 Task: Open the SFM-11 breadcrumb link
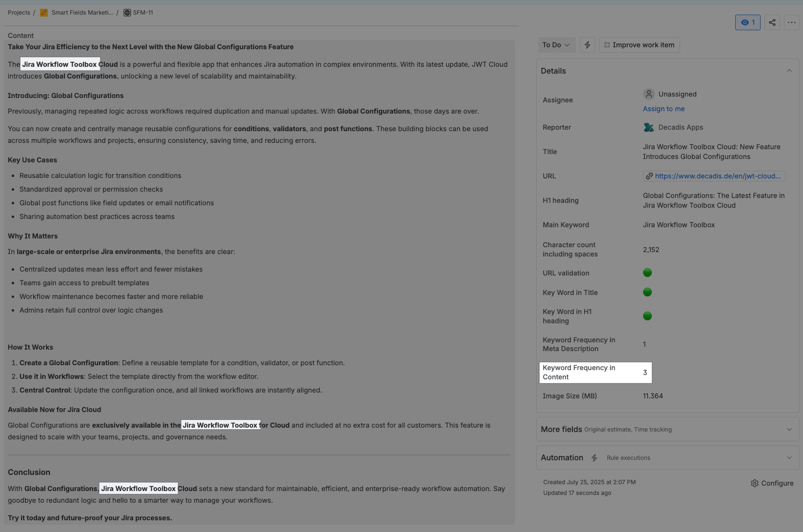143,13
